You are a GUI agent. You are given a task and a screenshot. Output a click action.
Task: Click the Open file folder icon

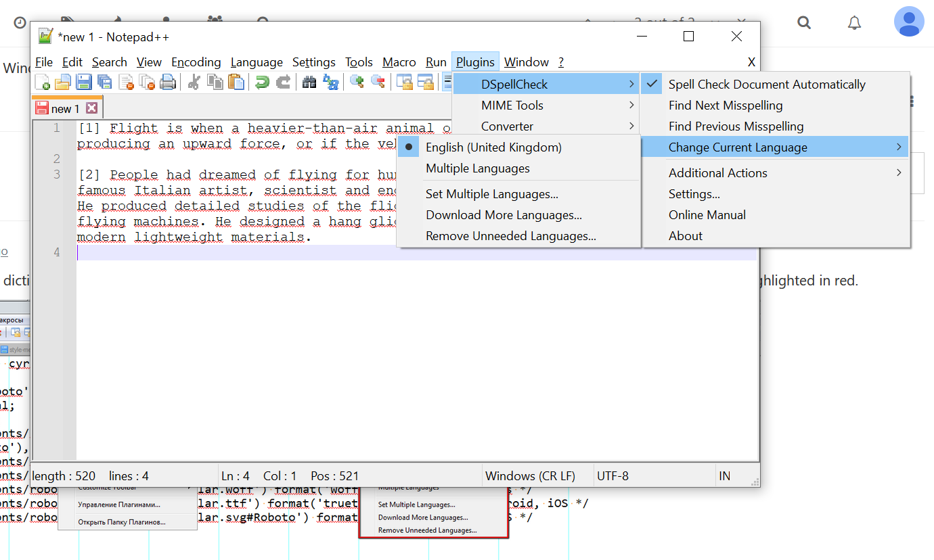[x=63, y=83]
